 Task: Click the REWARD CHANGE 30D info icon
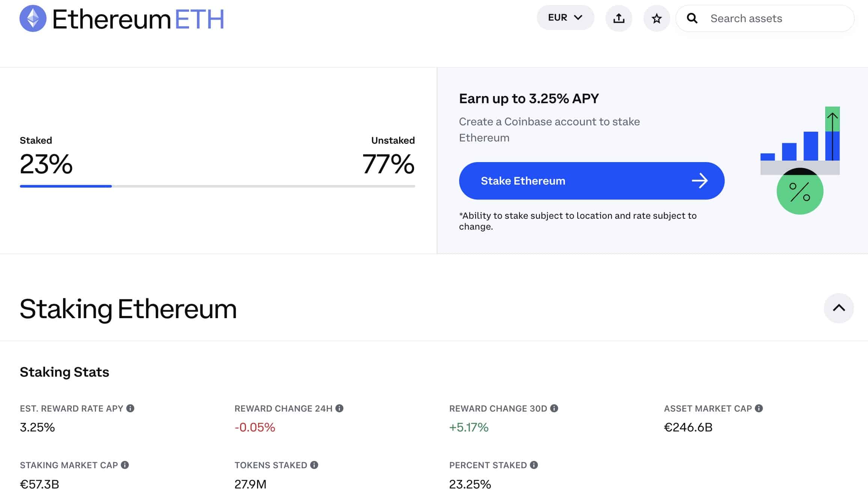[x=553, y=408]
